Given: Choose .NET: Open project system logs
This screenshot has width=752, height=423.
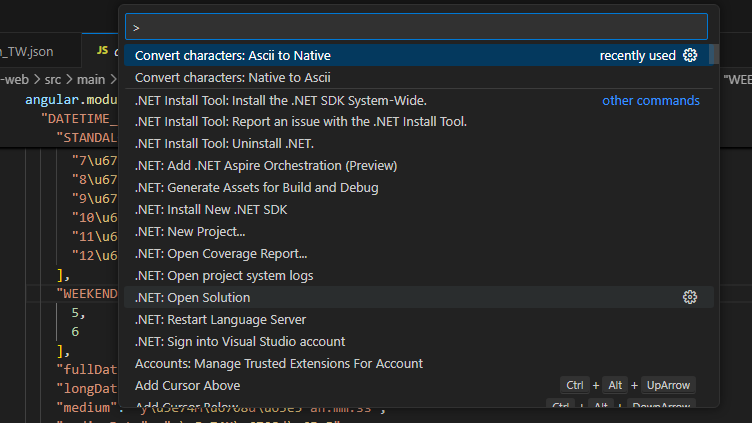Looking at the screenshot, I should coord(419,276).
